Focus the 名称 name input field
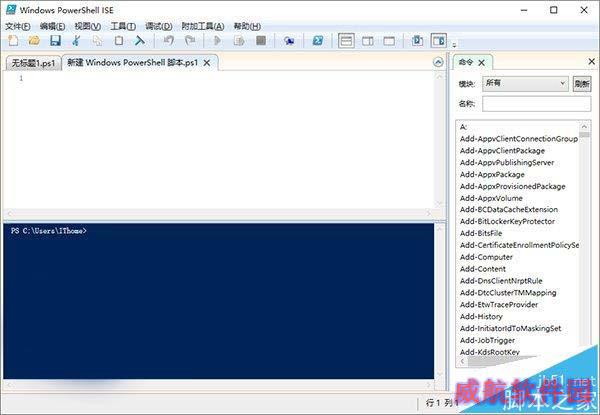600x415 pixels. (x=536, y=104)
